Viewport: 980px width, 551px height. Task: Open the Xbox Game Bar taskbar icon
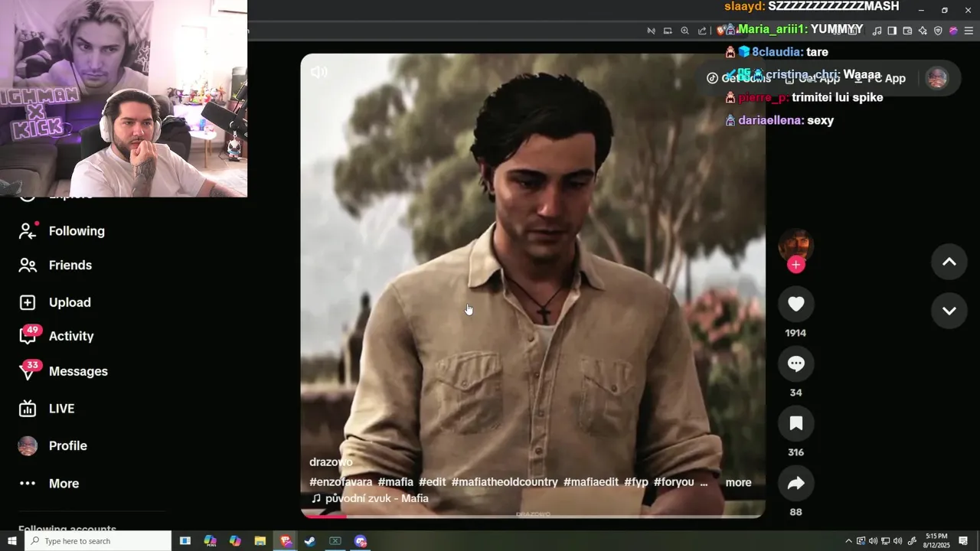(x=335, y=541)
